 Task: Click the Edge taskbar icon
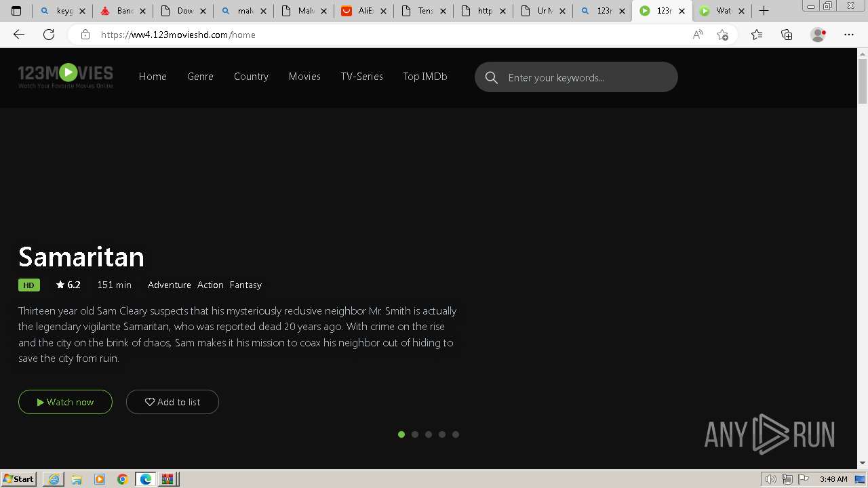[x=146, y=479]
